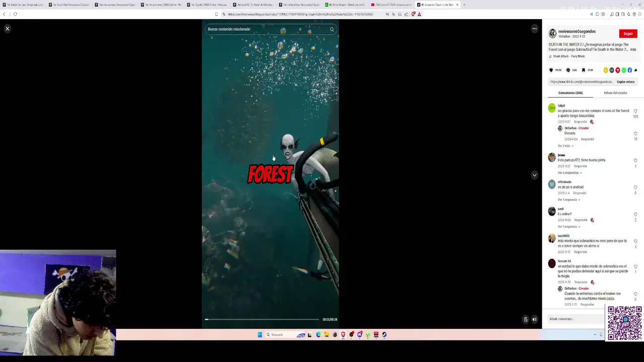Screen dimensions: 644x362
Task: Follow the creator with Seguir button
Action: tap(628, 34)
